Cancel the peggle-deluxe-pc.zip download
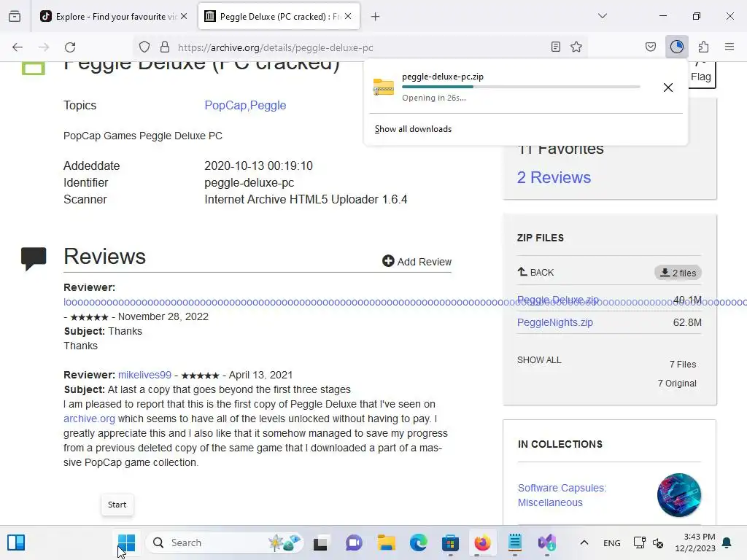Screen dimensions: 747x560 tap(668, 87)
